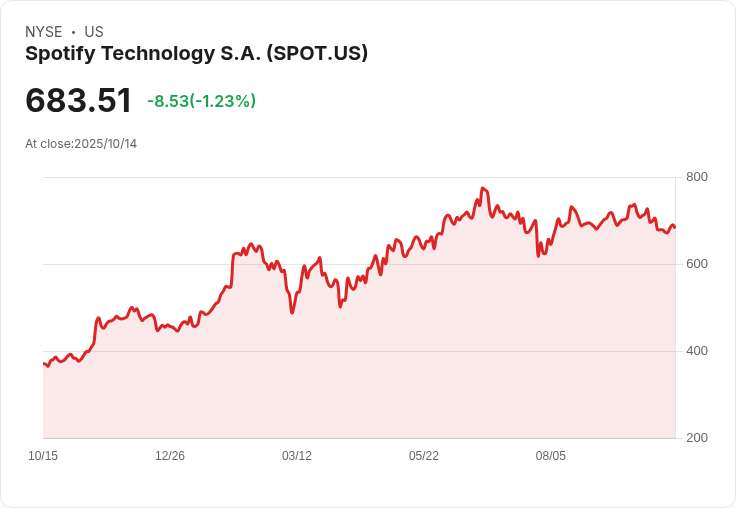The image size is (736, 508).
Task: Click the 03/12 date axis label
Action: point(297,456)
